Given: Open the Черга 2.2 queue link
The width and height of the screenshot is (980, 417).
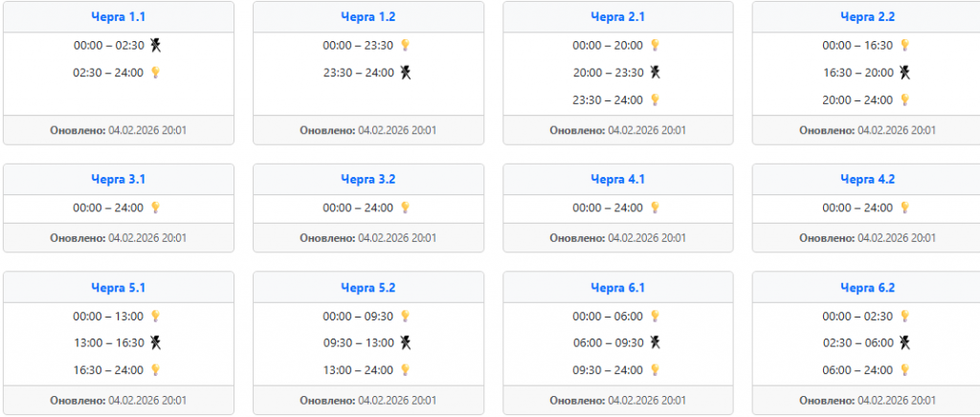Looking at the screenshot, I should click(867, 16).
